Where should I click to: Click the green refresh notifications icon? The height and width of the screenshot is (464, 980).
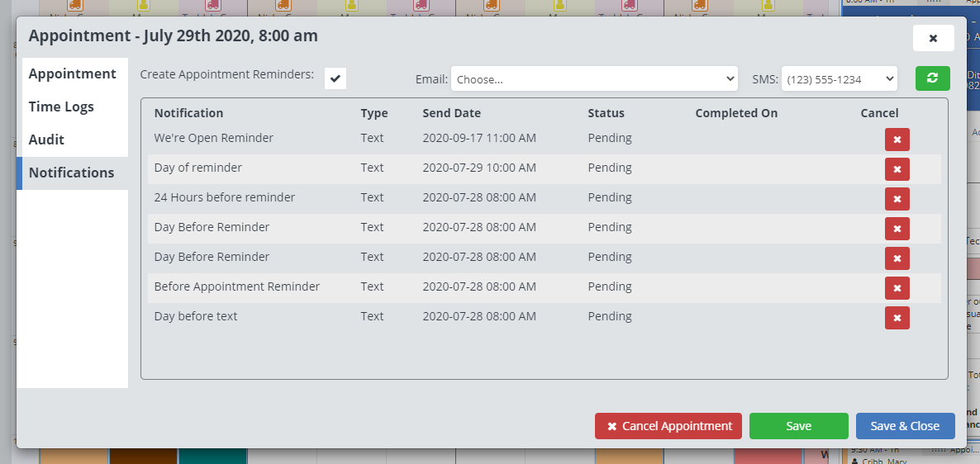pos(932,78)
